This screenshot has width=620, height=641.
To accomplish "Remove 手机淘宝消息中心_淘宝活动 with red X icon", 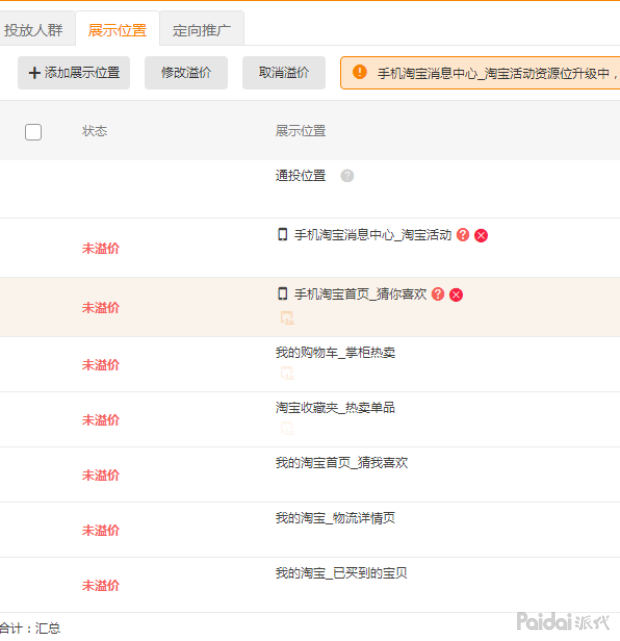I will tap(481, 235).
